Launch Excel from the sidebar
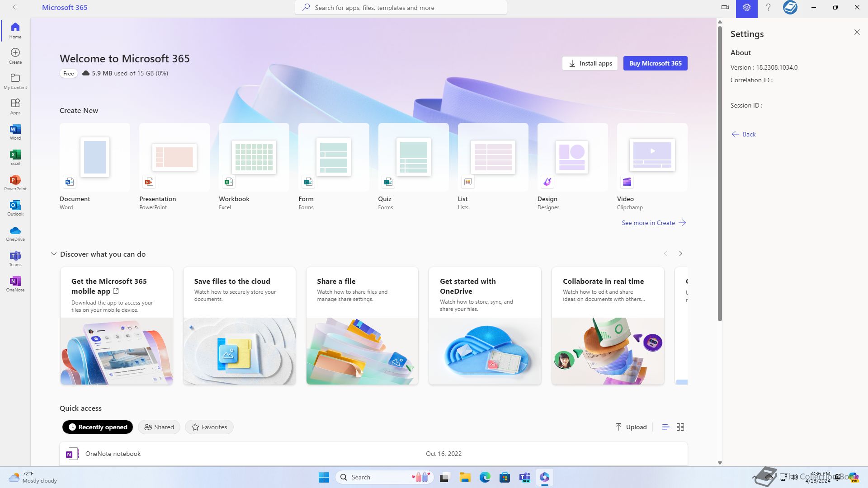868x488 pixels. (15, 157)
